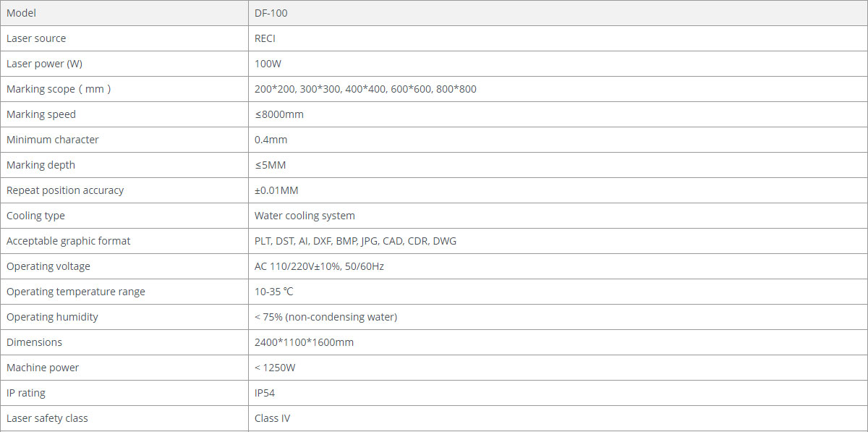Click 'Repeat position accuracy' label
This screenshot has height=432, width=868.
65,190
